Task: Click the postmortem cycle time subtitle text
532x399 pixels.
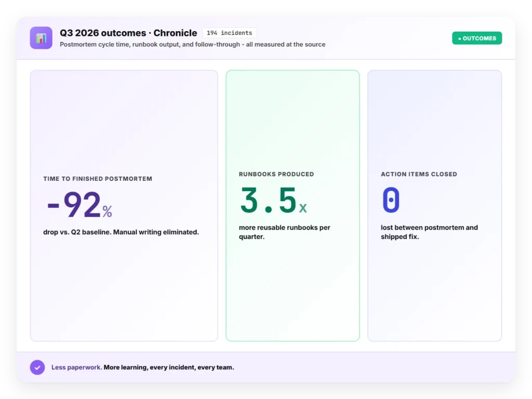Action: point(192,45)
